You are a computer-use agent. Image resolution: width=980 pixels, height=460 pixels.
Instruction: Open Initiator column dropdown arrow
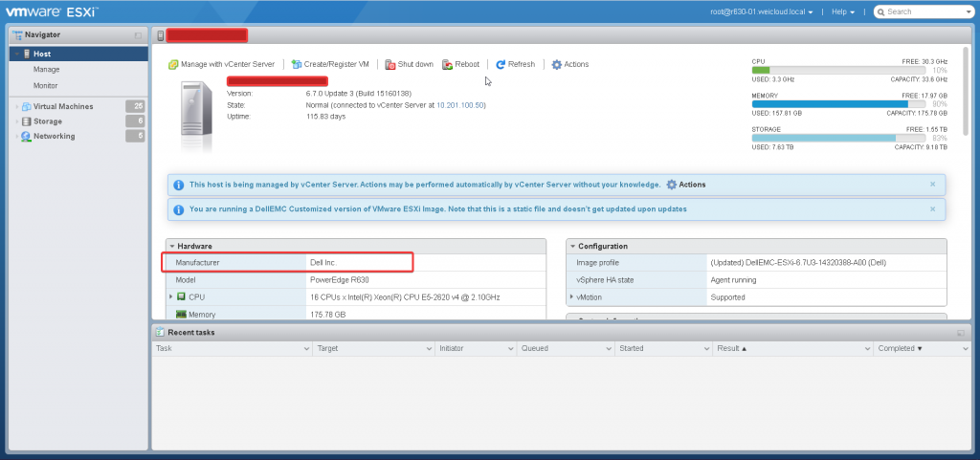[511, 348]
